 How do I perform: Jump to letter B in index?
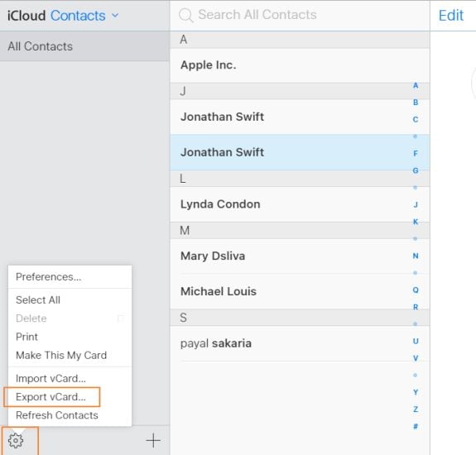tap(416, 103)
